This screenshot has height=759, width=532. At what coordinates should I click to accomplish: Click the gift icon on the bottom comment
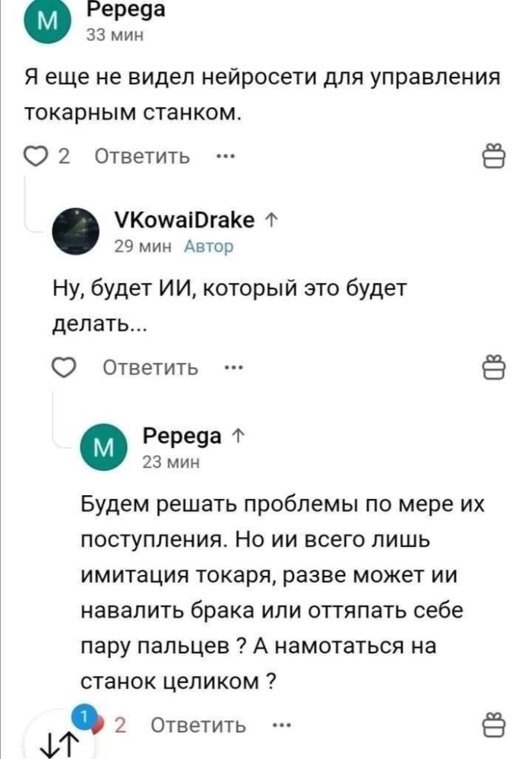(496, 723)
